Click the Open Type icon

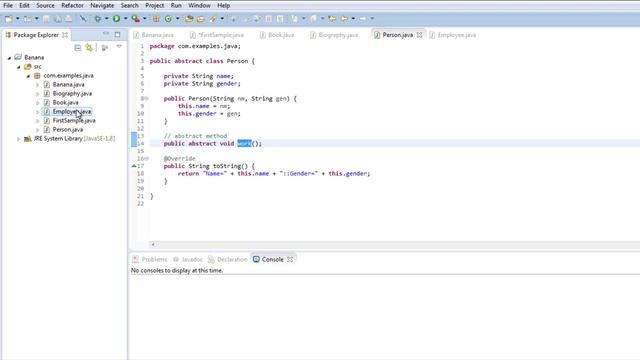pyautogui.click(x=189, y=19)
